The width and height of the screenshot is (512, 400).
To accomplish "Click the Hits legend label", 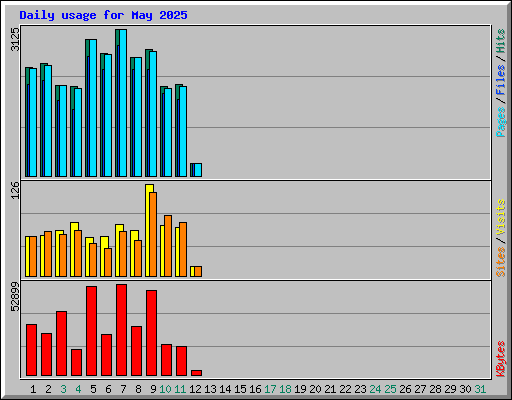I will click(501, 41).
